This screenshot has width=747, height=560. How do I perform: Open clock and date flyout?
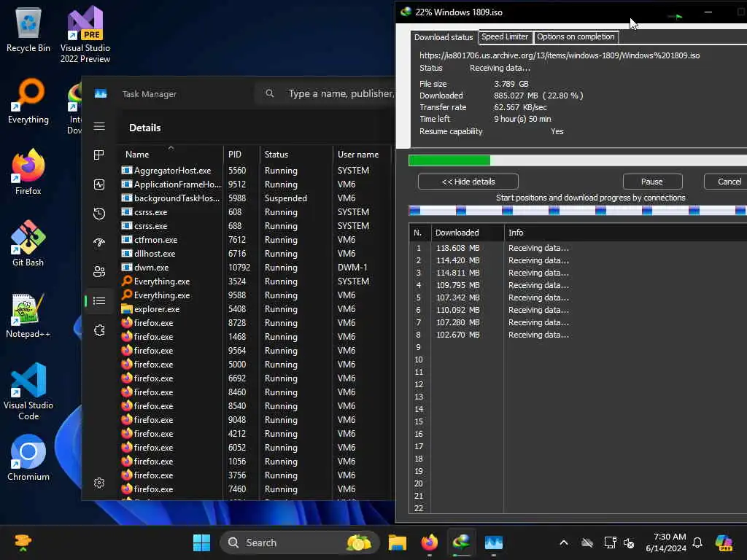tap(666, 542)
